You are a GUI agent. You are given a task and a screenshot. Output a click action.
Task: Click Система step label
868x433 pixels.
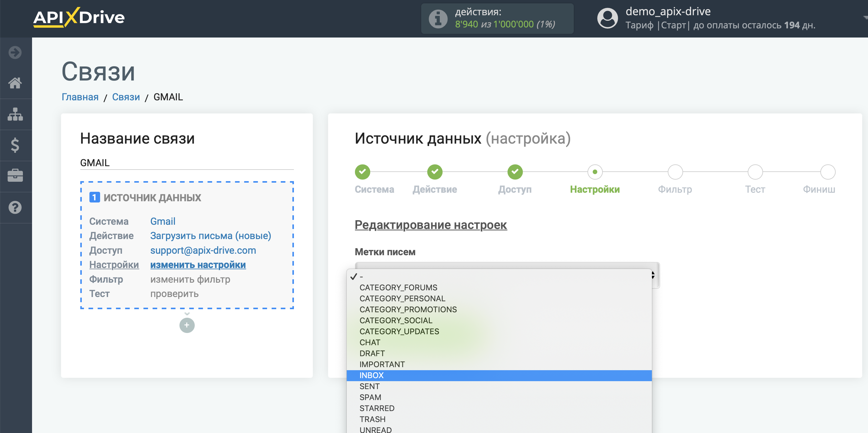(374, 189)
